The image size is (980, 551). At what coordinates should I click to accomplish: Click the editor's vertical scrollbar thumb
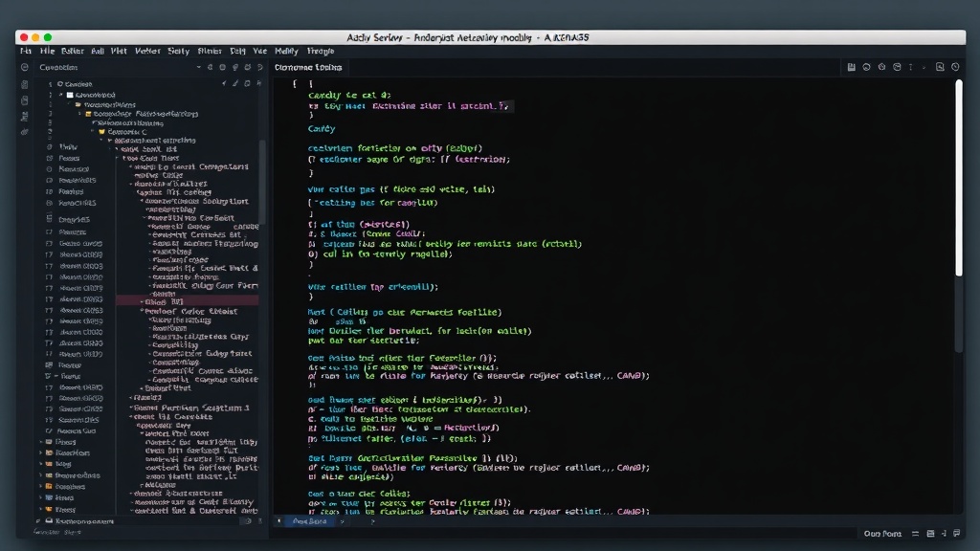tap(959, 178)
